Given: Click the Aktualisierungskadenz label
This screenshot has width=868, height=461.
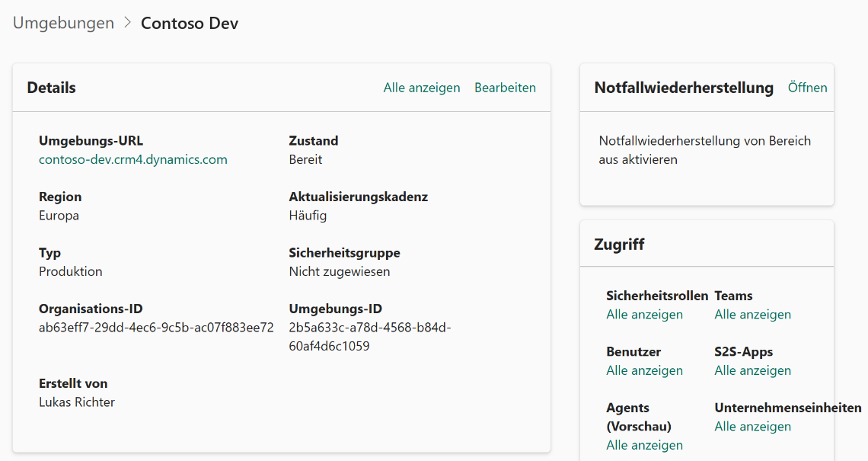Looking at the screenshot, I should (x=358, y=197).
